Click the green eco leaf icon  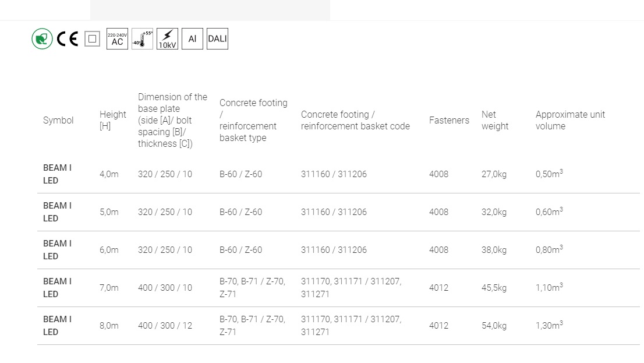click(x=42, y=39)
